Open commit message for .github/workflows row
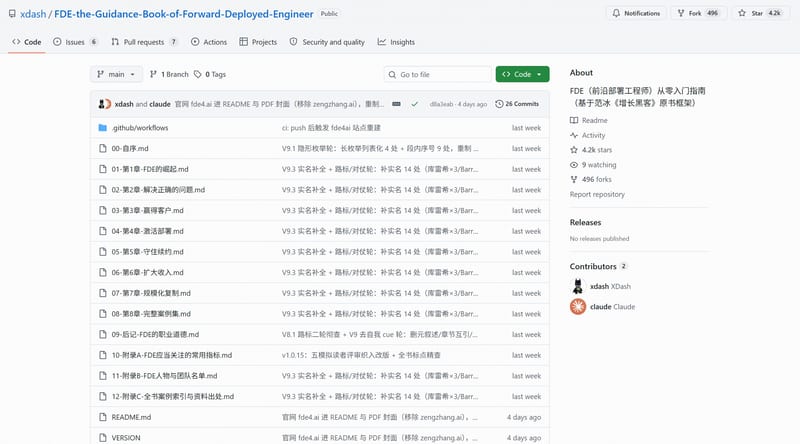Image resolution: width=800 pixels, height=444 pixels. [x=331, y=128]
